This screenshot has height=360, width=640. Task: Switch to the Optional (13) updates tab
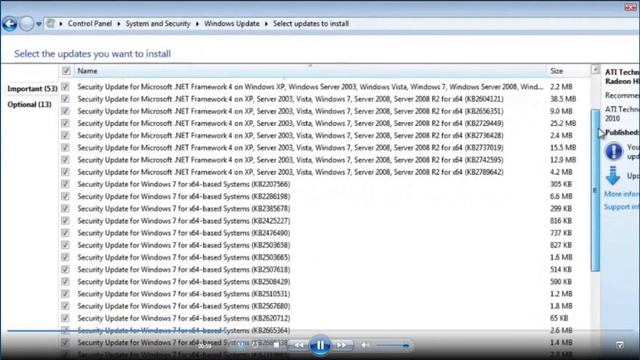tap(29, 104)
